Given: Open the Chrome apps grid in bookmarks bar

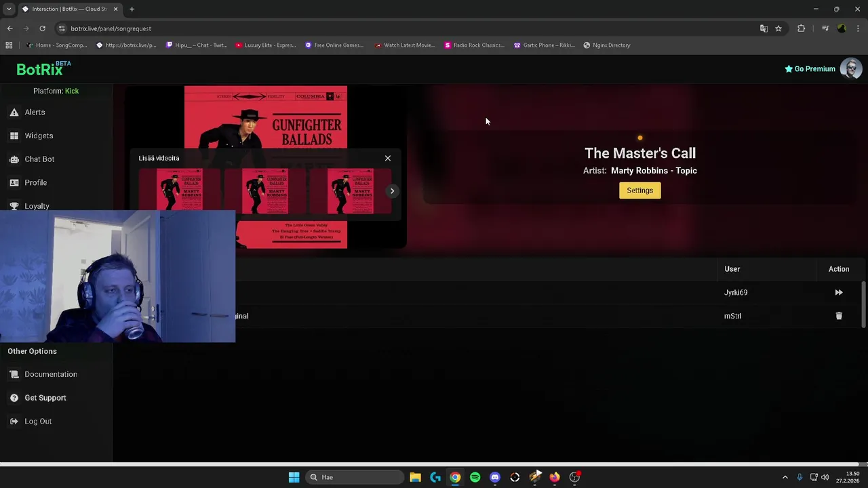Looking at the screenshot, I should coord(9,45).
